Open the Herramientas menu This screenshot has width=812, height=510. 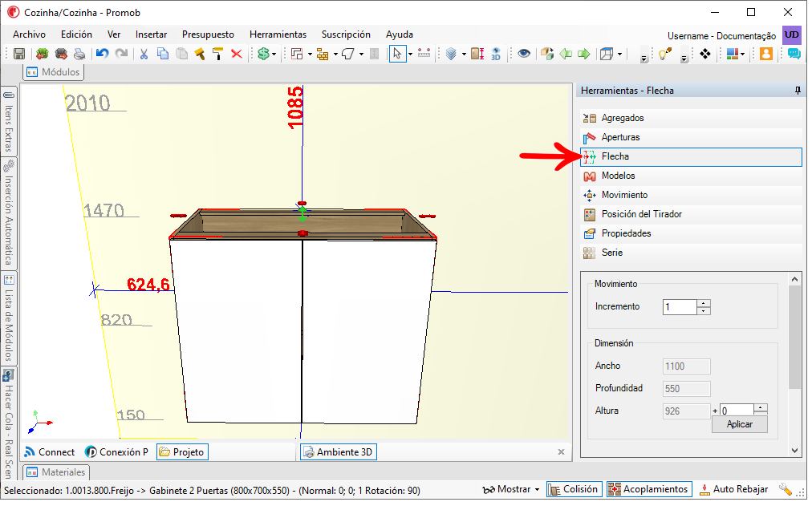(278, 34)
